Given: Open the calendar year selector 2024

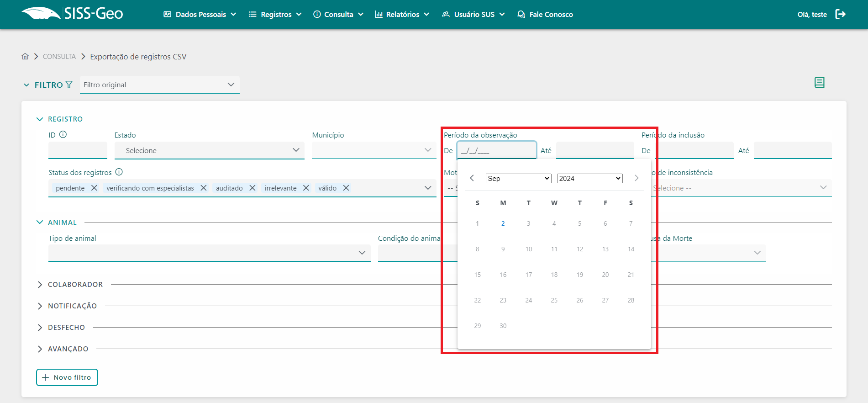Looking at the screenshot, I should tap(589, 178).
